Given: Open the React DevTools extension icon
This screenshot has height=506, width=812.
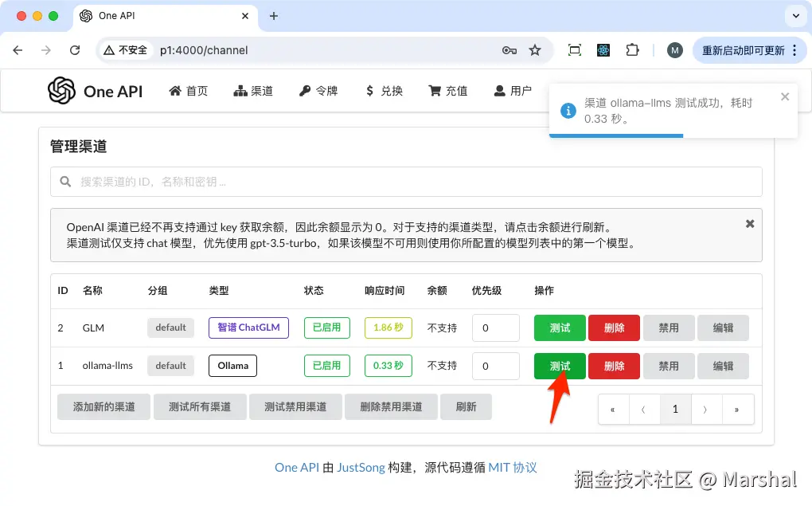Looking at the screenshot, I should point(603,50).
